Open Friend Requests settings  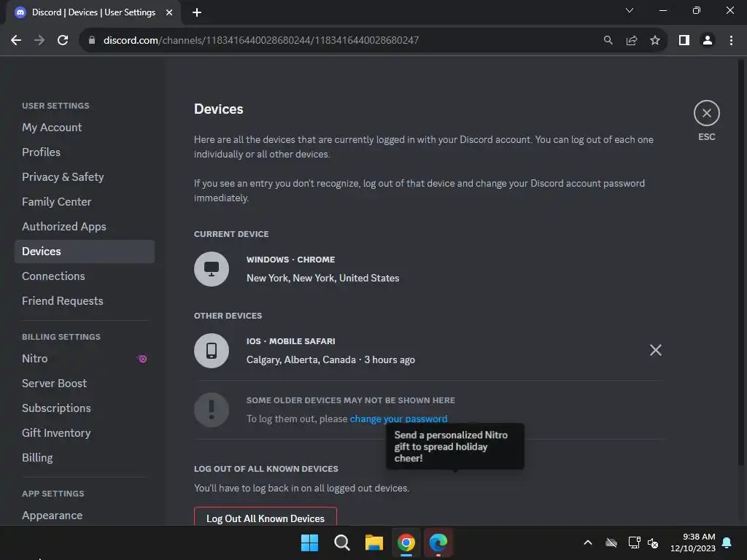click(85, 301)
